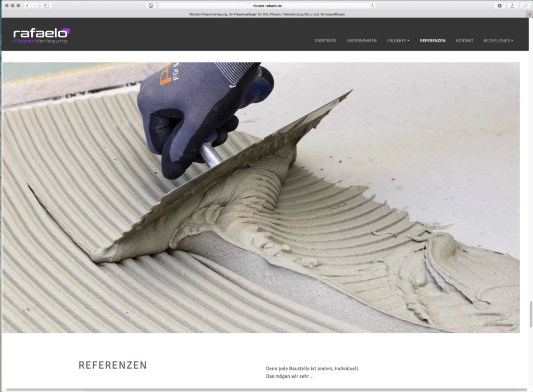
Task: Expand the RECHTLICHES dropdown menu
Action: pyautogui.click(x=498, y=41)
